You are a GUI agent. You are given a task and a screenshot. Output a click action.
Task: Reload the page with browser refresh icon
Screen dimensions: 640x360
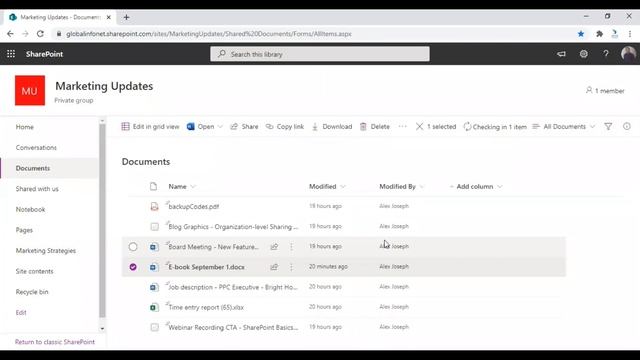[x=40, y=34]
